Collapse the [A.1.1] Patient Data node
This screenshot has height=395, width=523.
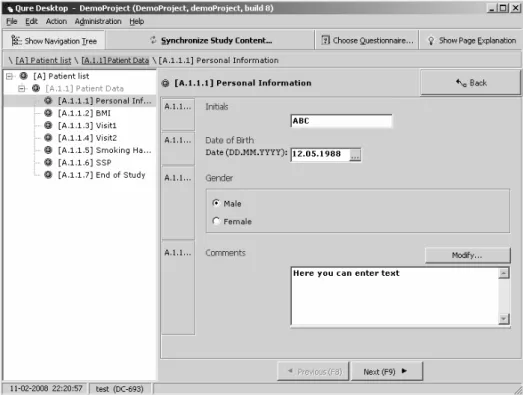[22, 89]
